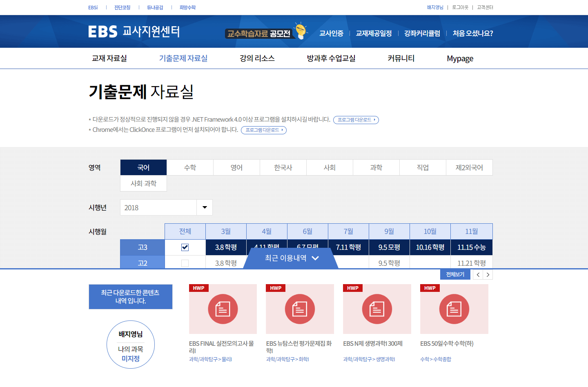The image size is (588, 387).
Task: Select the 사회 subject tab
Action: (330, 167)
